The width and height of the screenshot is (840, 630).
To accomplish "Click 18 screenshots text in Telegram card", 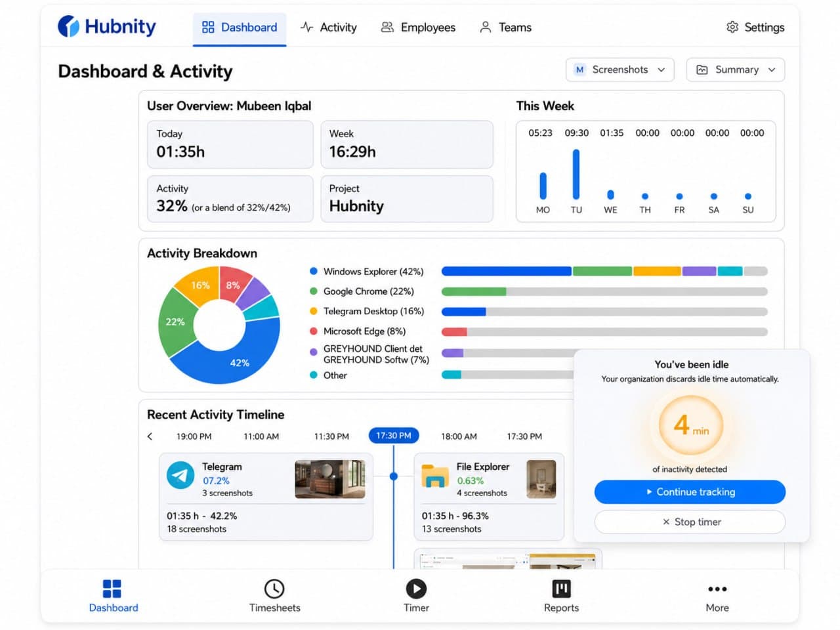I will (196, 529).
